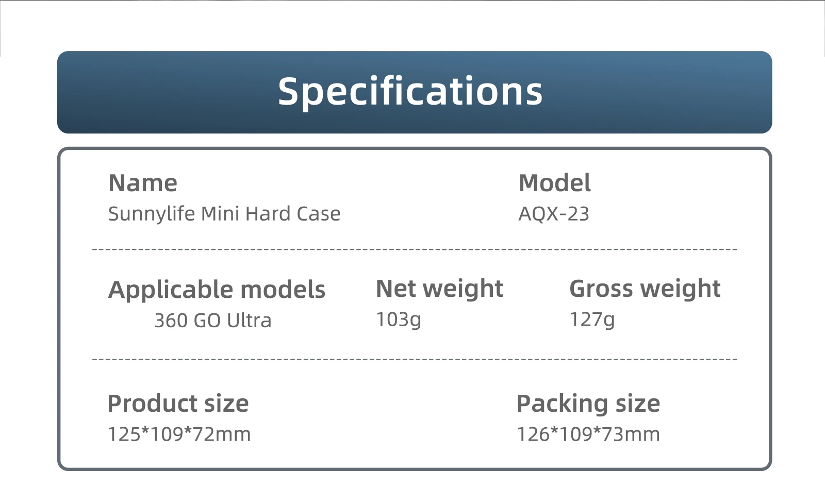Select the 125*109*72mm product dimensions
Screen dimensions: 825x504
tap(179, 434)
